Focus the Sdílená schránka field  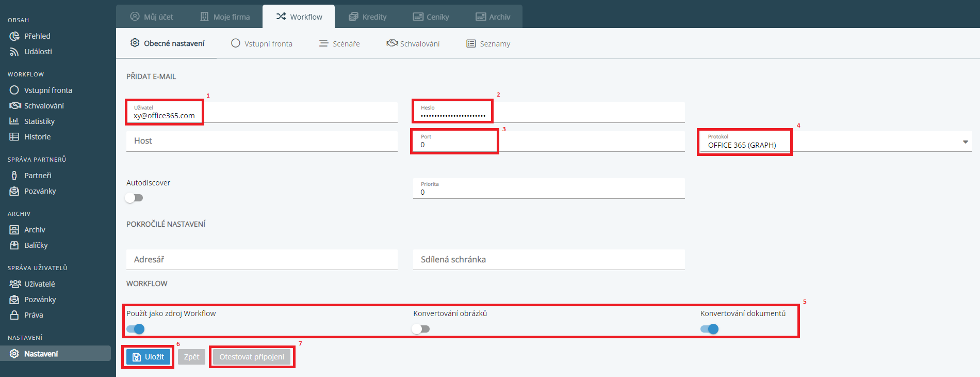coord(548,260)
